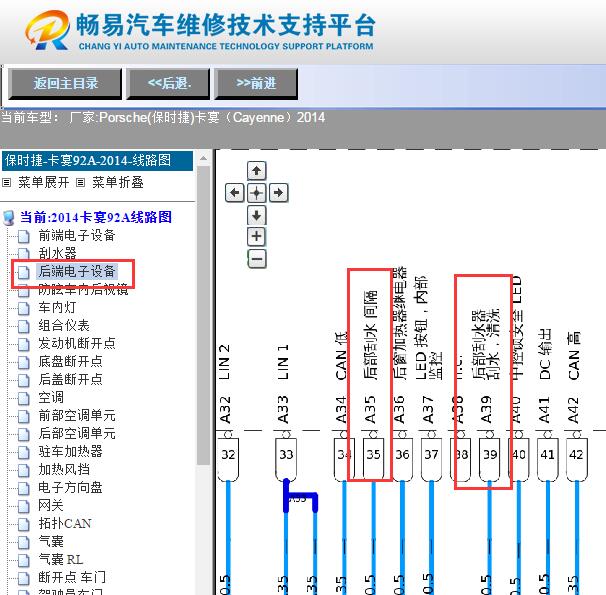Image resolution: width=606 pixels, height=595 pixels.
Task: Click connector pin 37 in diagram
Action: 431,459
